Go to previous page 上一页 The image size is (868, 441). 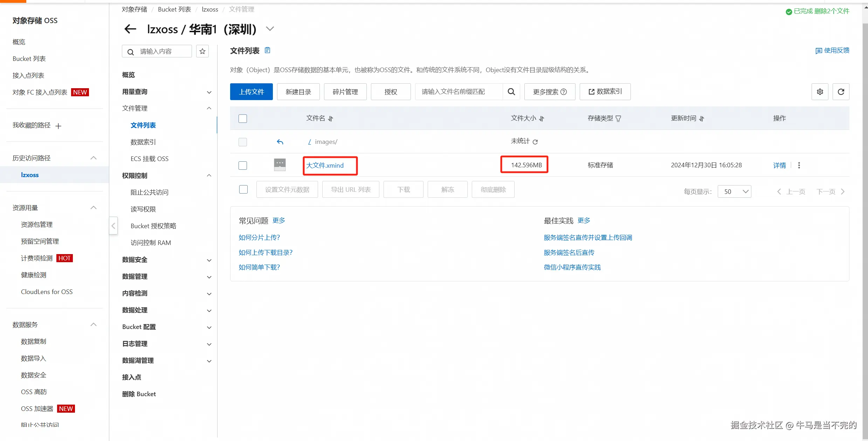tap(791, 191)
